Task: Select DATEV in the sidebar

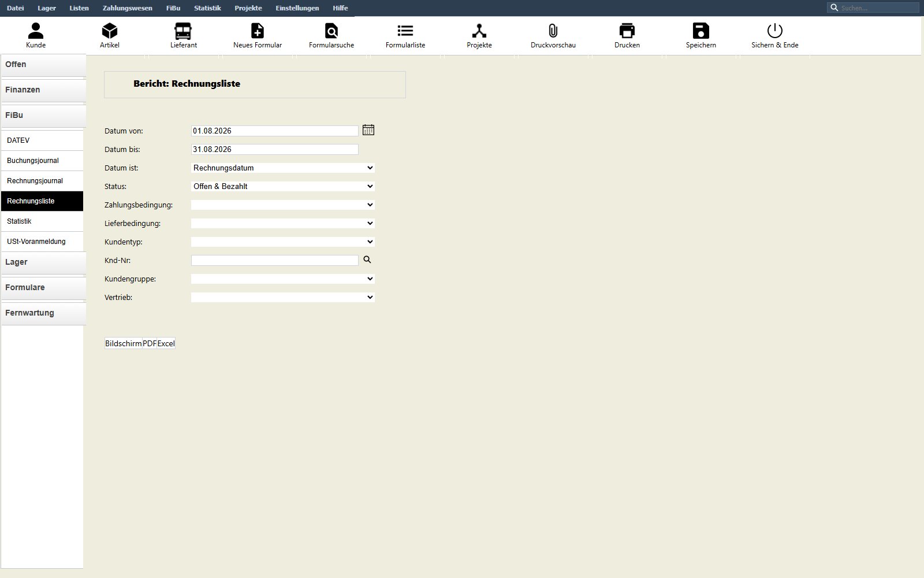Action: click(42, 140)
